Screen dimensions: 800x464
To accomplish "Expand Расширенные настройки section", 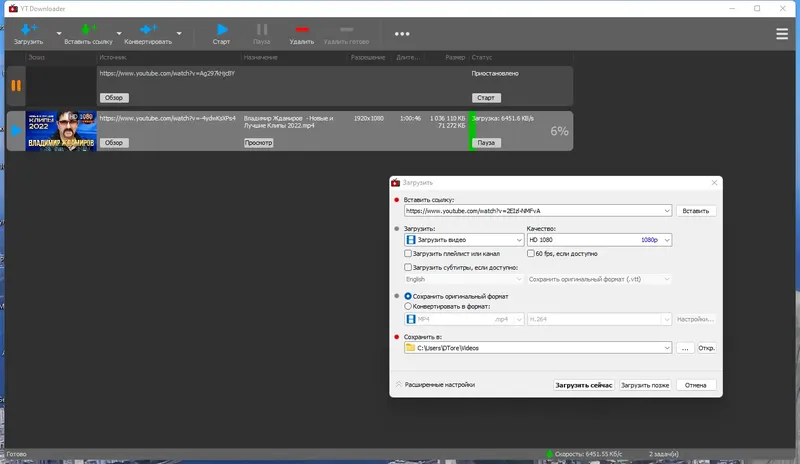I will [x=435, y=385].
